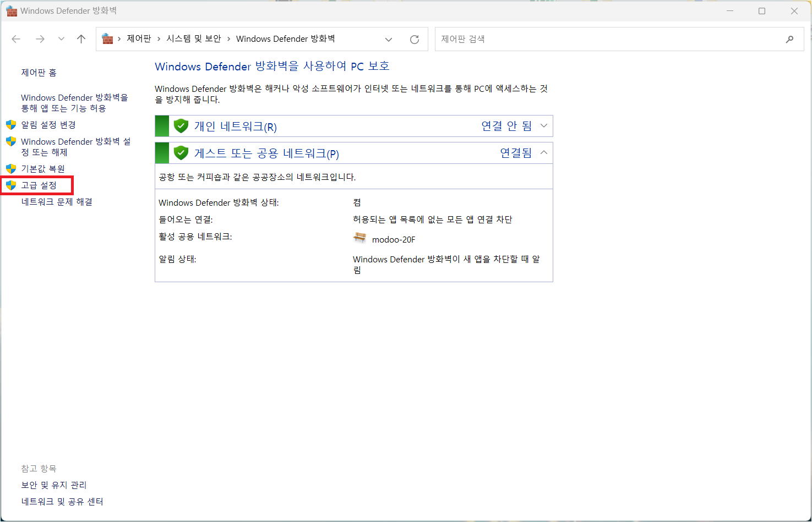This screenshot has height=522, width=812.
Task: Click 들어오는 연결 label
Action: click(x=186, y=219)
